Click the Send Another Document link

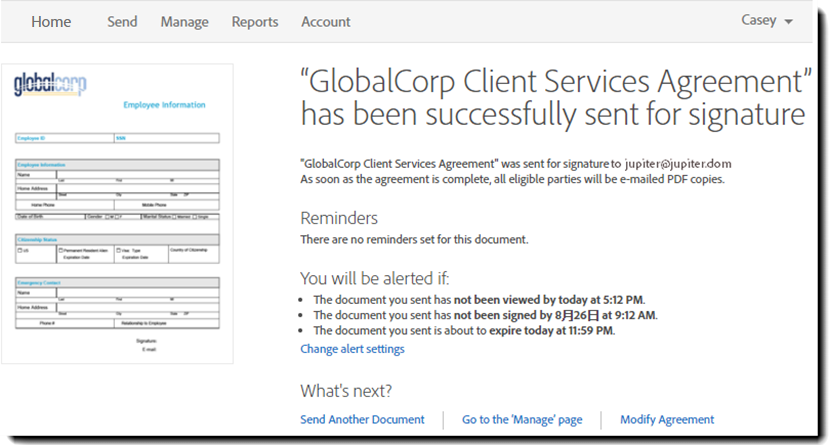[362, 420]
